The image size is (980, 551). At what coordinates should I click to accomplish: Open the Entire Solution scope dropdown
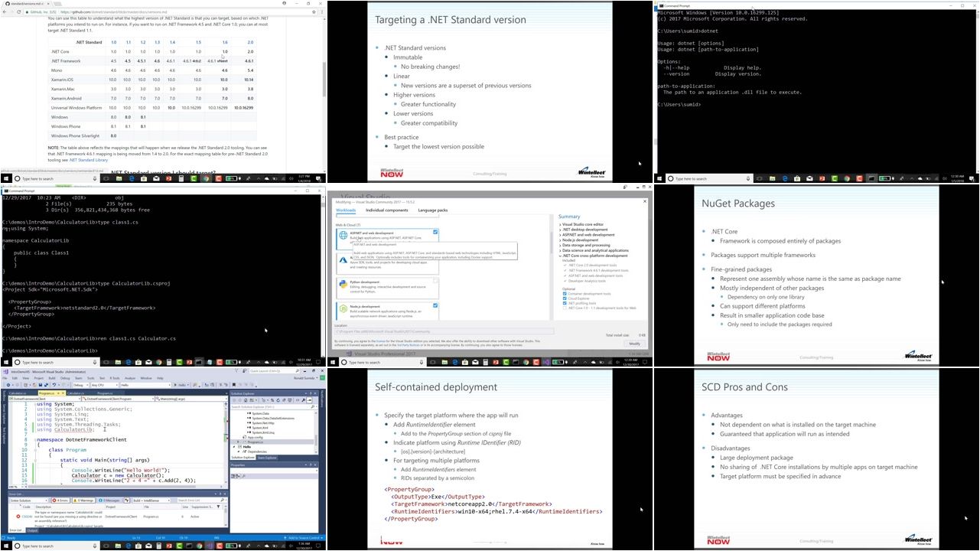[28, 500]
